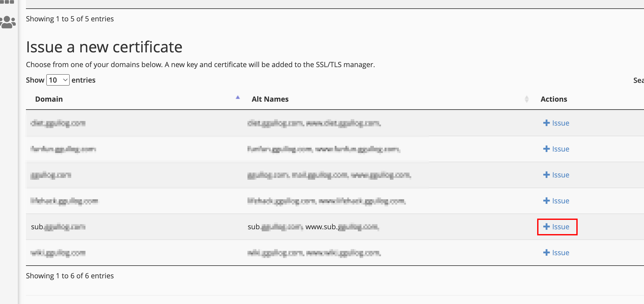This screenshot has width=644, height=304.
Task: Click 'Showing 1 to 5 of 5 entries' text
Action: (70, 19)
